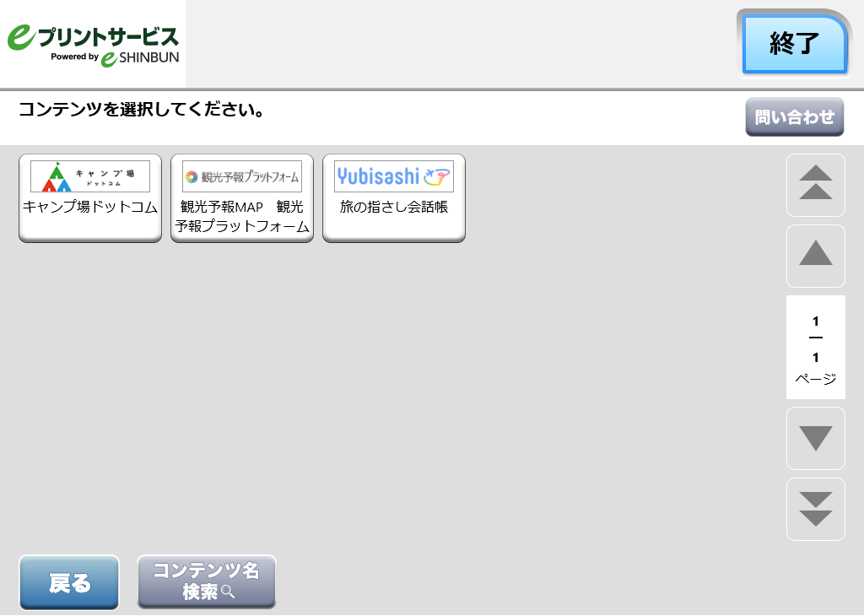Open コンテンツ名検索 content name search

[207, 581]
